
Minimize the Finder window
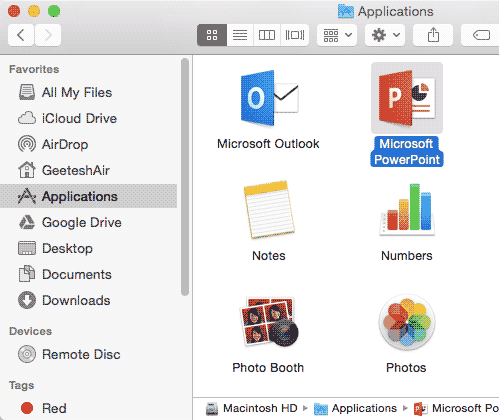[34, 11]
